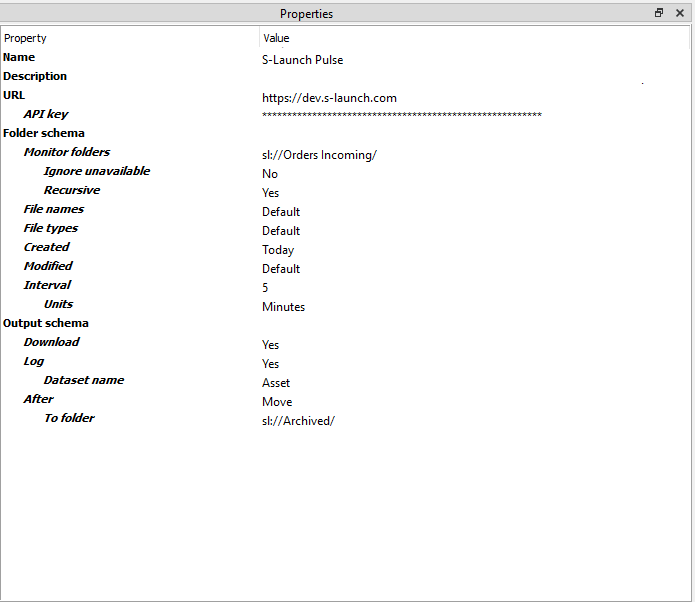This screenshot has height=602, width=695.
Task: Select the Modified property
Action: [x=48, y=266]
